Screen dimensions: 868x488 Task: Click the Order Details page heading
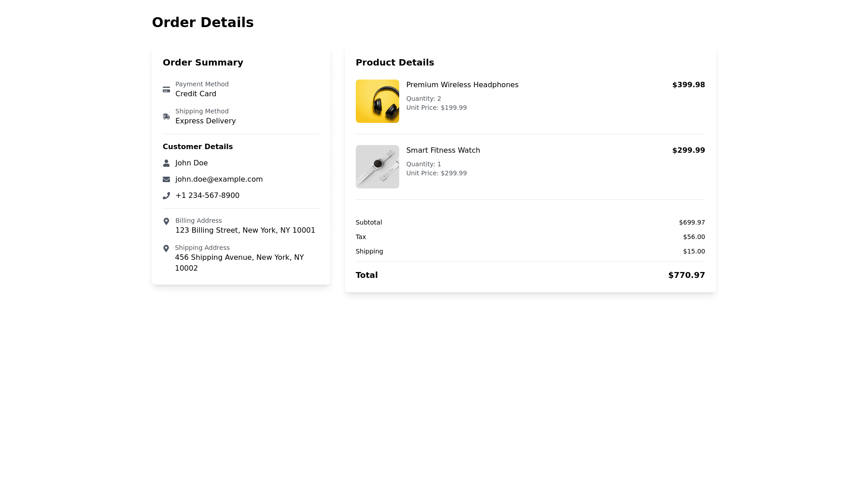coord(203,23)
